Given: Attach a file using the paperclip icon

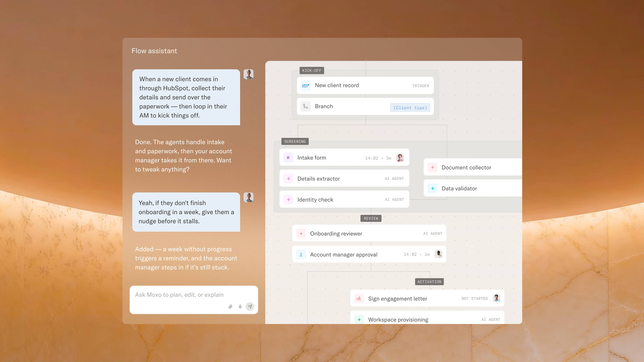Looking at the screenshot, I should coord(230,307).
